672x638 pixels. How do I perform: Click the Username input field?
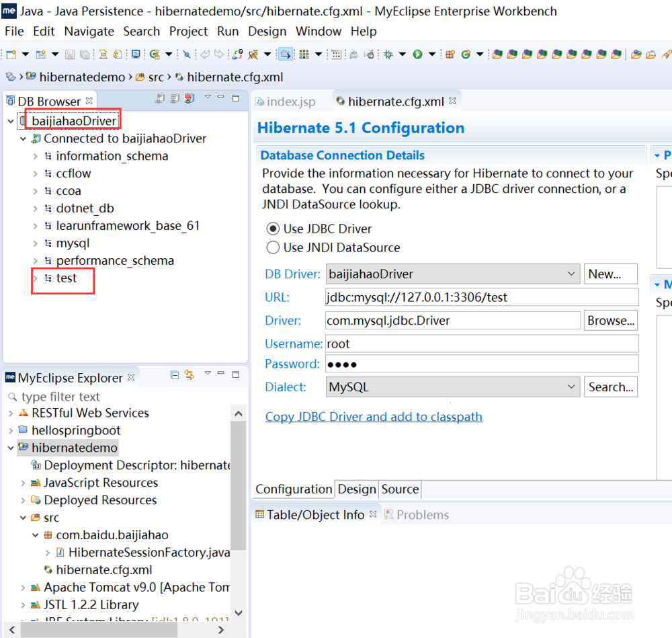[x=482, y=344]
